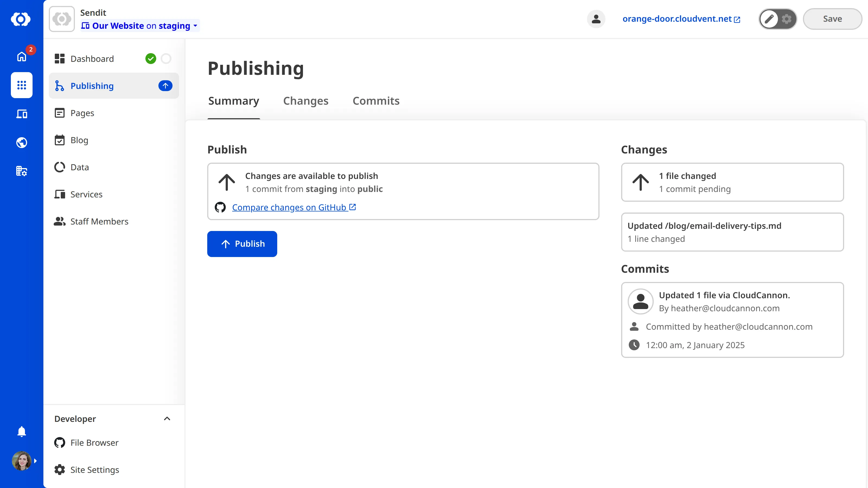
Task: Click the globe icon in the sidebar
Action: click(x=22, y=142)
